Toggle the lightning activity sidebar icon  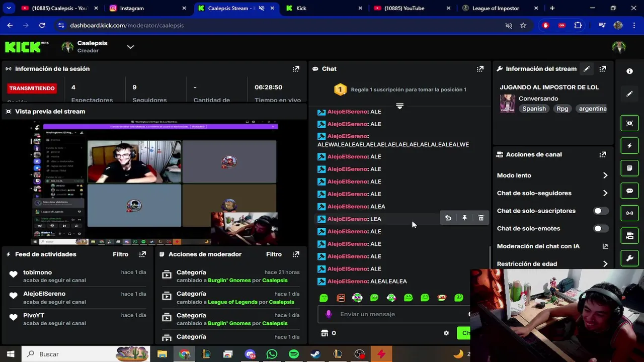click(x=629, y=146)
